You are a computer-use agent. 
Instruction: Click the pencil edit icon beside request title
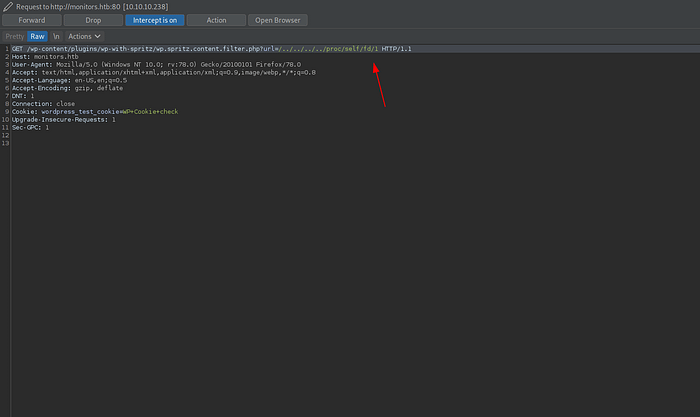click(8, 7)
